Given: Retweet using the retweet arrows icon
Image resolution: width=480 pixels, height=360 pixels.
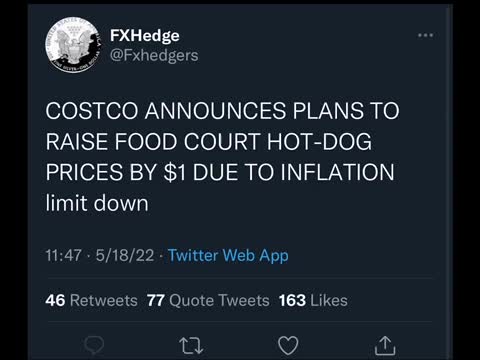Looking at the screenshot, I should (x=191, y=346).
